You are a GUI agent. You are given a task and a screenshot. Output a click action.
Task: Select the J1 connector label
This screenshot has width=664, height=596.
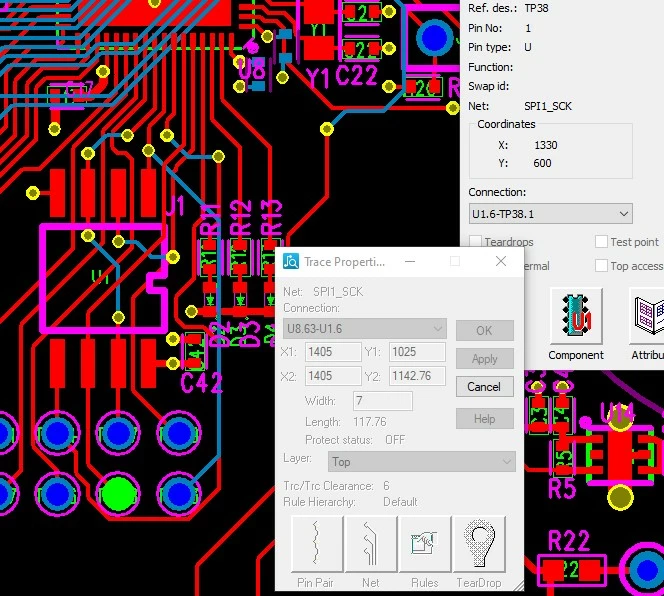[x=175, y=206]
